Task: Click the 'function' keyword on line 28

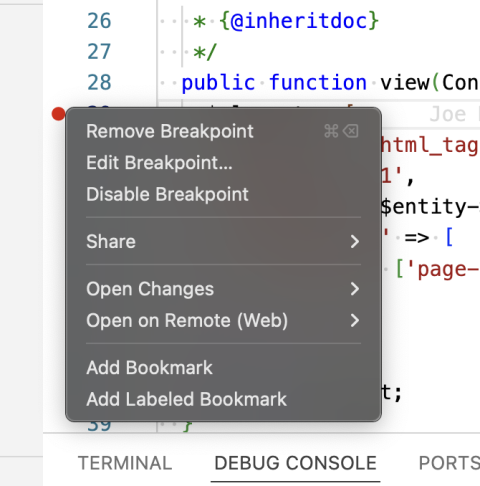Action: pos(318,82)
